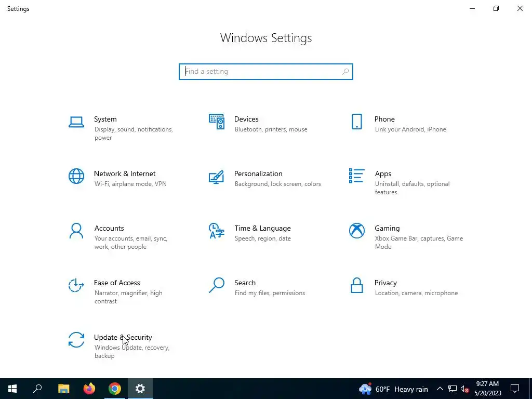
Task: Open Personalization title link
Action: 258,174
